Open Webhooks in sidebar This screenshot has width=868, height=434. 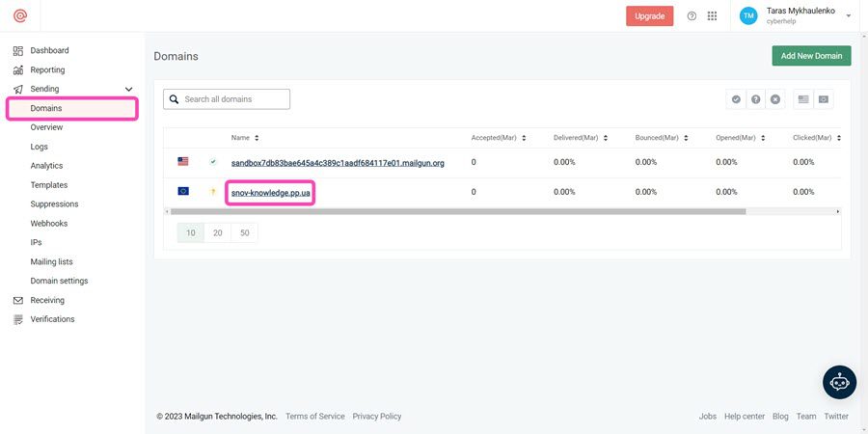click(49, 224)
